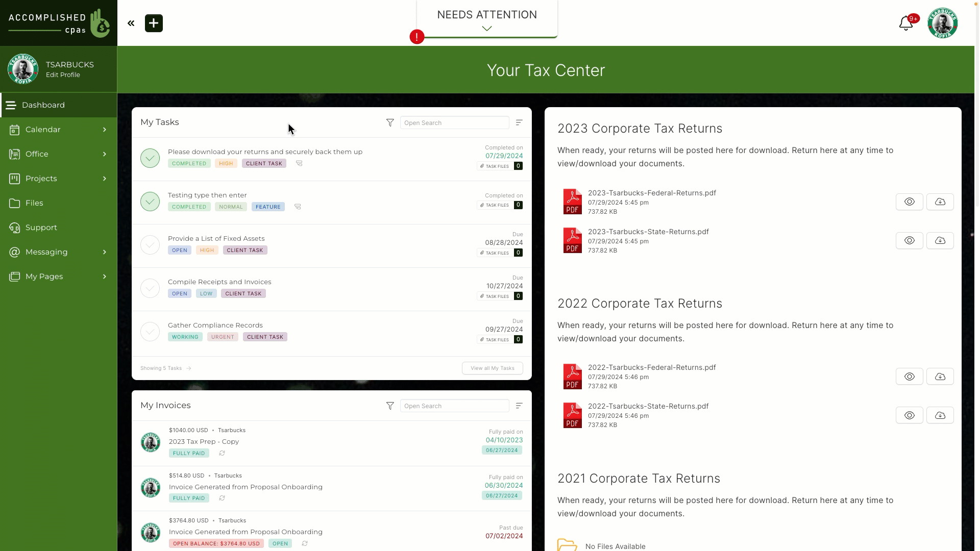Screen dimensions: 980x551
Task: Click the filter icon in My Invoices
Action: (390, 406)
